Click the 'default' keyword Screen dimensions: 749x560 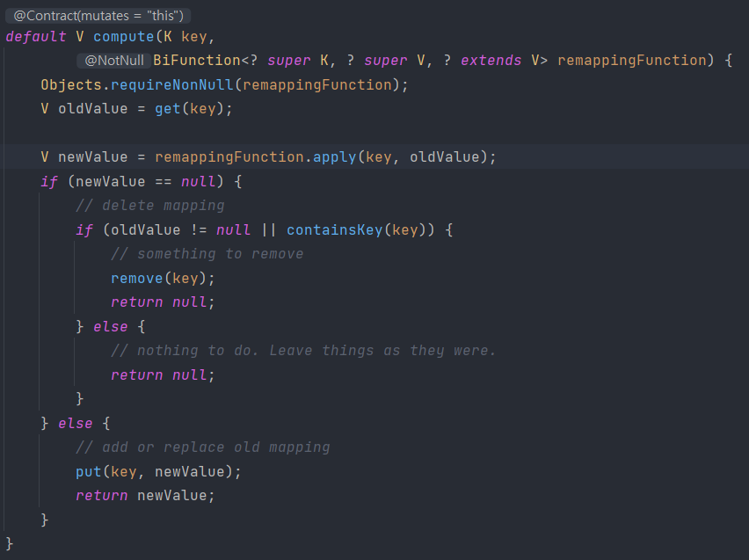pyautogui.click(x=36, y=37)
